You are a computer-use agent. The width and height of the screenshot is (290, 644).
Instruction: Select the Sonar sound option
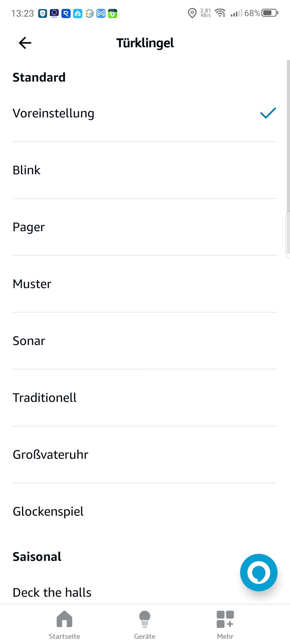[29, 341]
